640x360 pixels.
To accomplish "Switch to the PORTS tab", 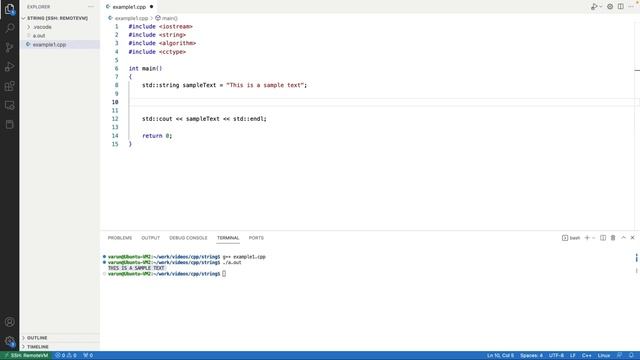I will 256,238.
